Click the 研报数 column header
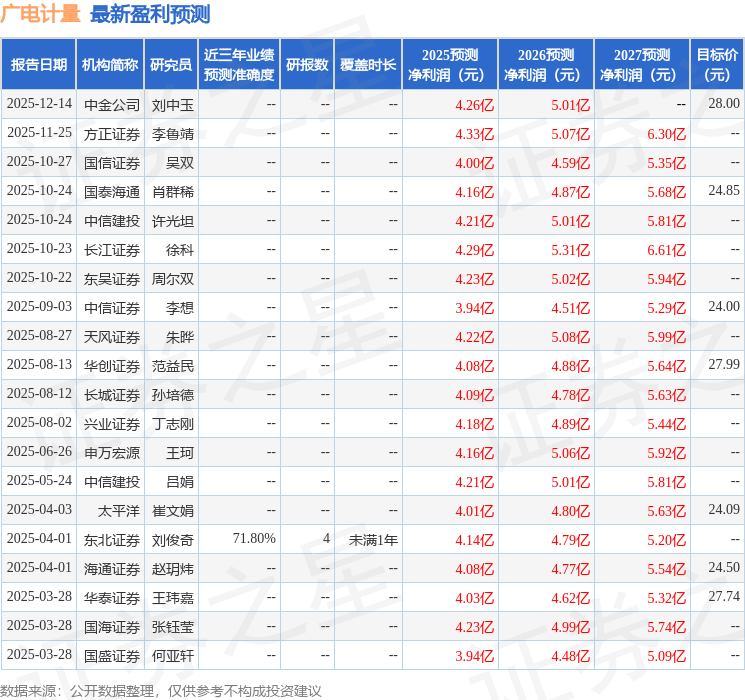The width and height of the screenshot is (745, 700). point(307,64)
